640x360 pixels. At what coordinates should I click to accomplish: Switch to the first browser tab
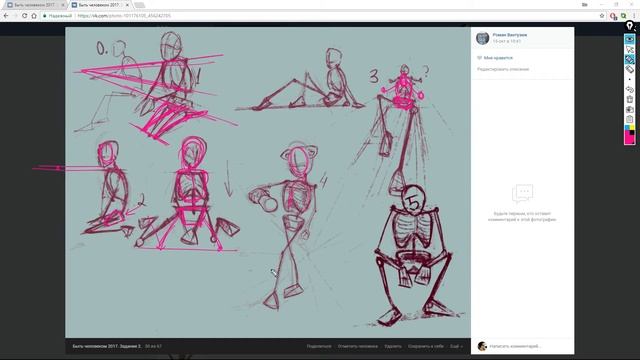35,5
